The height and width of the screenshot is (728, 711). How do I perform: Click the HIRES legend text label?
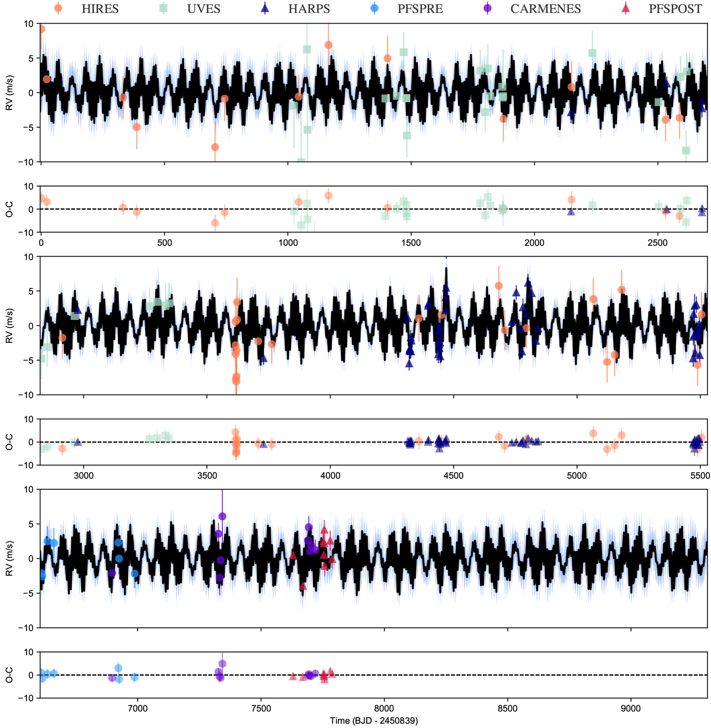[x=100, y=9]
